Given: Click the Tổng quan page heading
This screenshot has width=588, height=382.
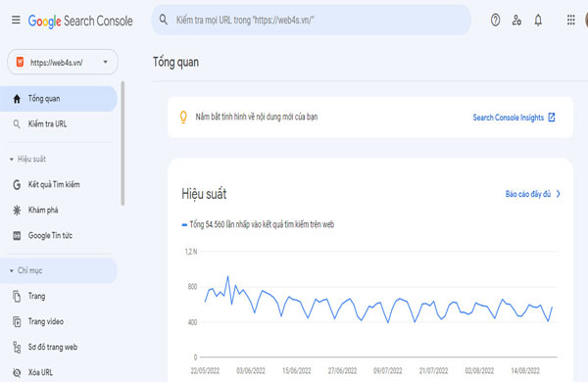Looking at the screenshot, I should coord(175,63).
